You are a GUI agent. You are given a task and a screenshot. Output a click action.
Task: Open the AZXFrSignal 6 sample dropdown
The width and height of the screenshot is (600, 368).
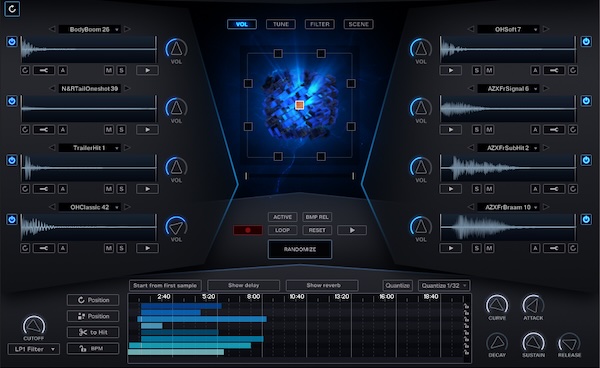pos(508,89)
